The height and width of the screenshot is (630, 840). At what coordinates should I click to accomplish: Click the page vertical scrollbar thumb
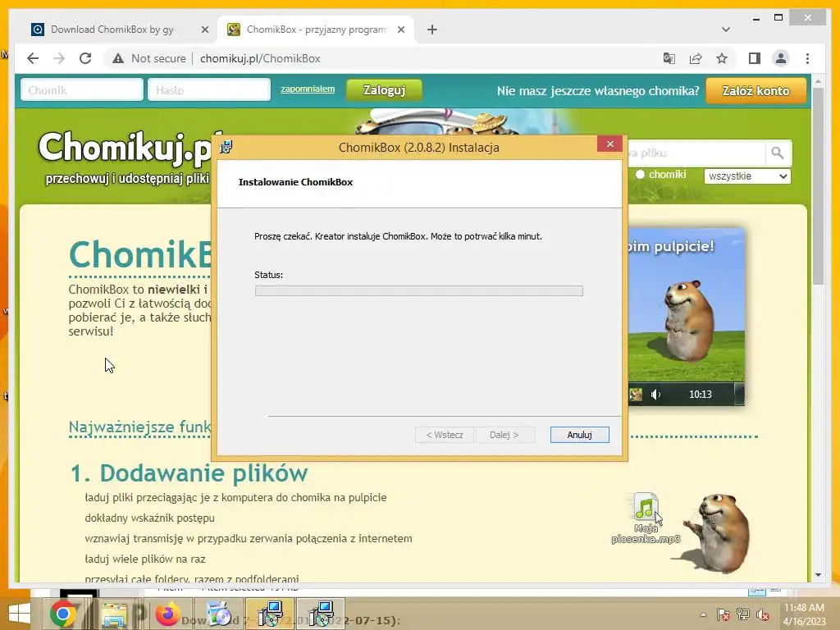(x=818, y=188)
